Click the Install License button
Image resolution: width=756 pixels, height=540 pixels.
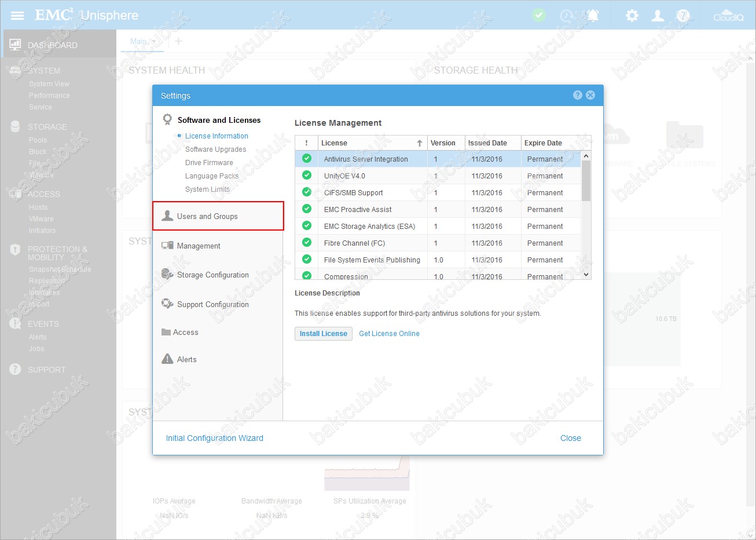324,334
